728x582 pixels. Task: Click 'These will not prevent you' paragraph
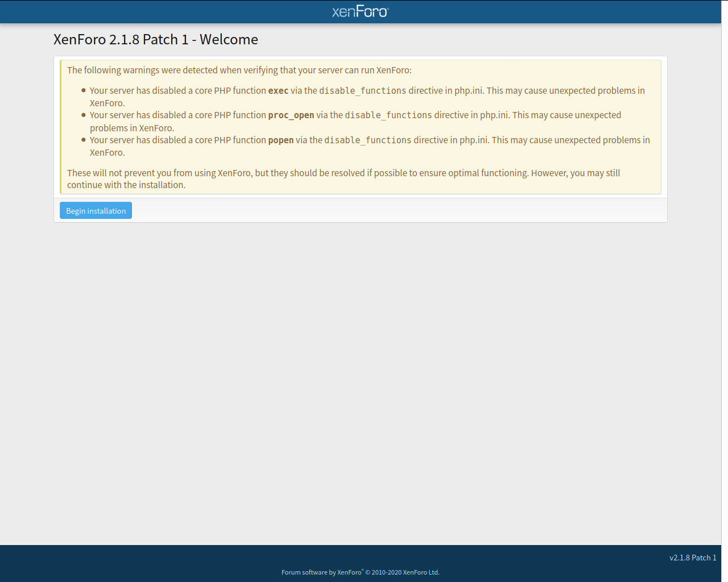point(344,178)
